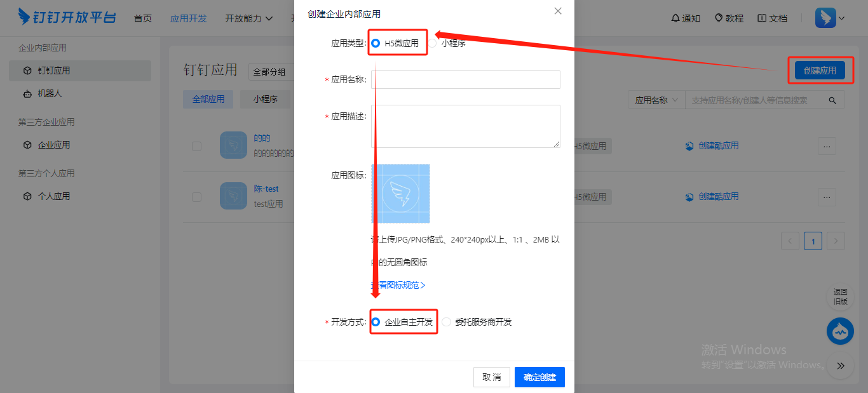
Task: Open the more options button for 的的
Action: tap(827, 146)
